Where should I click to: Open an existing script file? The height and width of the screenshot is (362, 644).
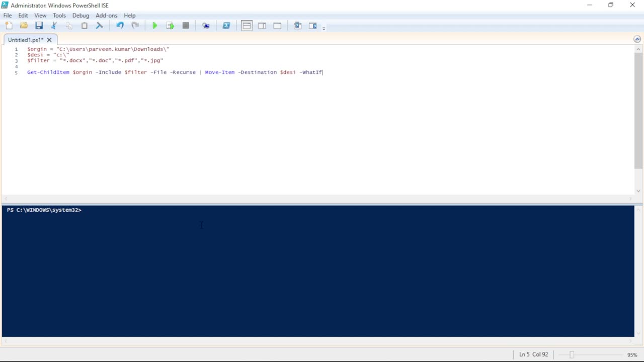click(24, 26)
